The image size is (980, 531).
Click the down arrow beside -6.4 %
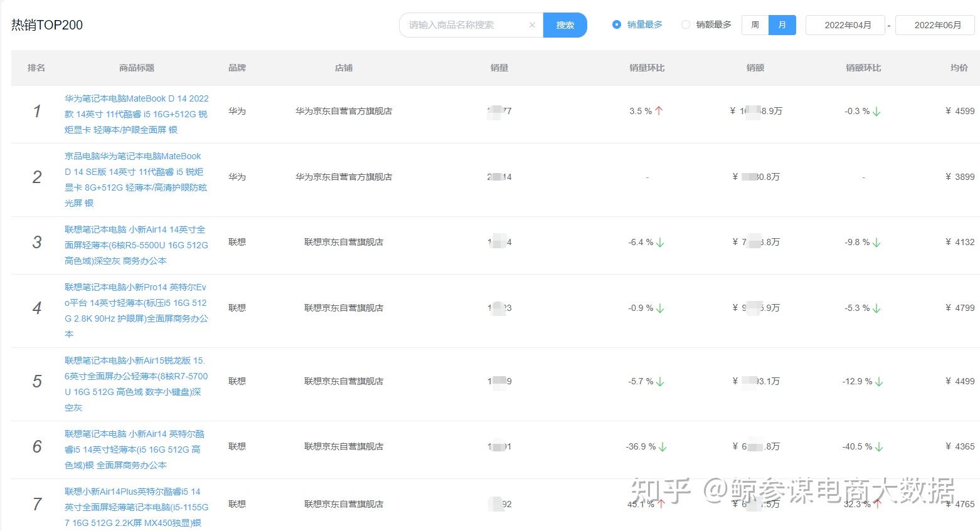pyautogui.click(x=660, y=243)
